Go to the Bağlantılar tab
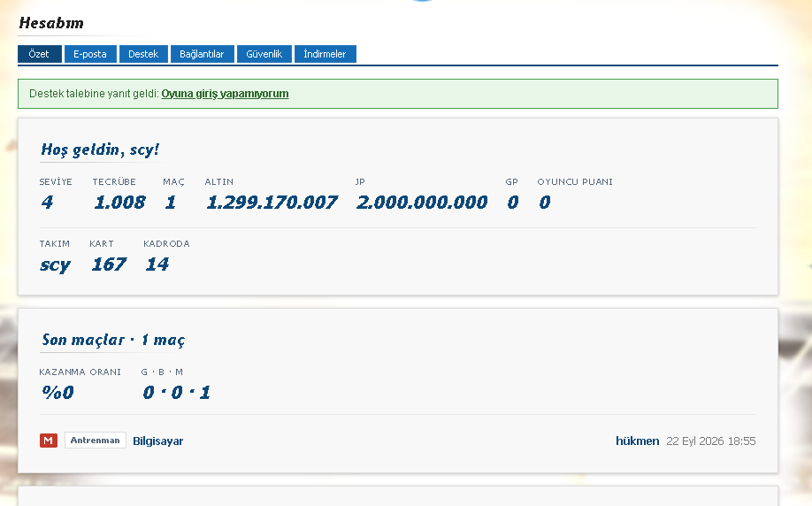 pos(202,54)
